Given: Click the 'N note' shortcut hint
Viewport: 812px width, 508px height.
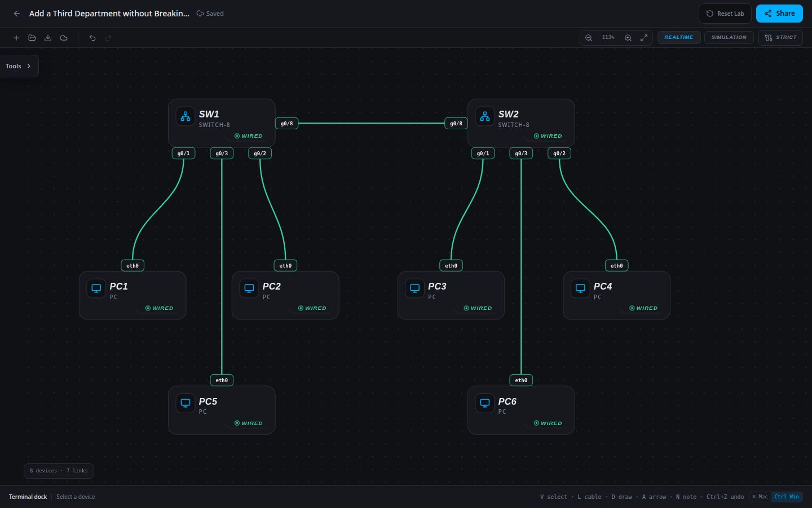Looking at the screenshot, I should click(686, 497).
